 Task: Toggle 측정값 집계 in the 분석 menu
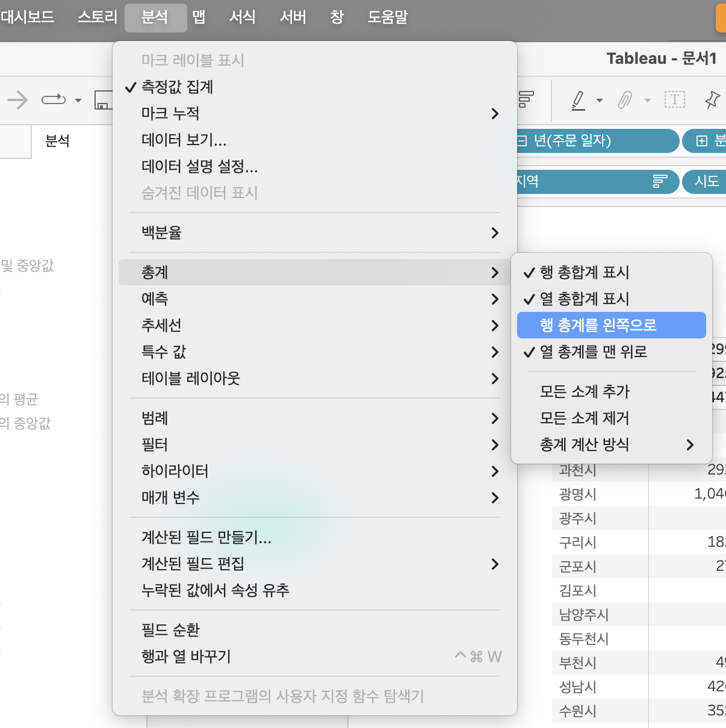point(314,87)
